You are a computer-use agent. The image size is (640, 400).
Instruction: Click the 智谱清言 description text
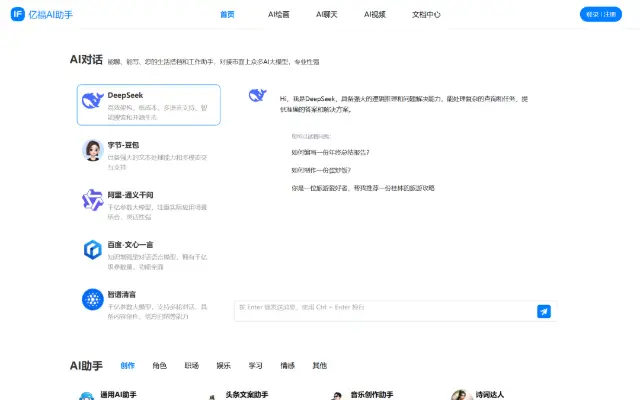pyautogui.click(x=158, y=311)
